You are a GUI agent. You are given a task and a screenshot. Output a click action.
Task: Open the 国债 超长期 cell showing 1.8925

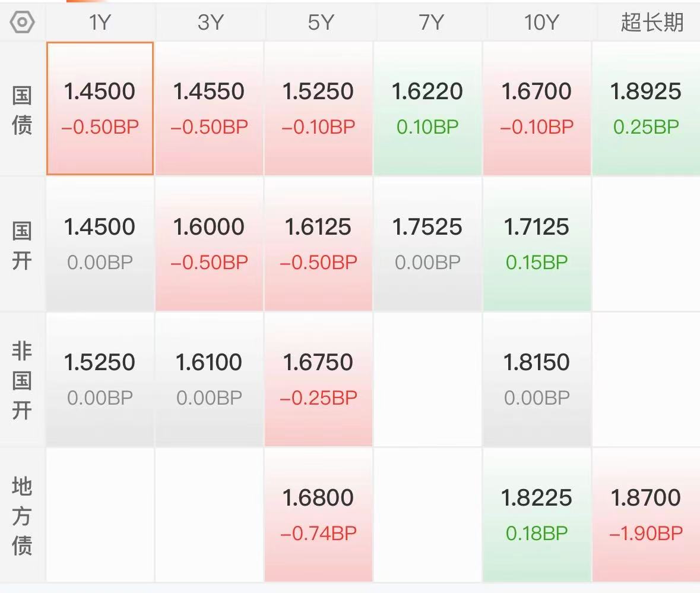(646, 109)
